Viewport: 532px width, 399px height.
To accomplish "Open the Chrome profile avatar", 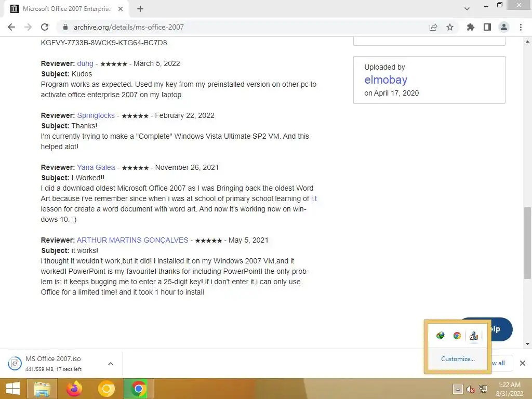I will 504,27.
